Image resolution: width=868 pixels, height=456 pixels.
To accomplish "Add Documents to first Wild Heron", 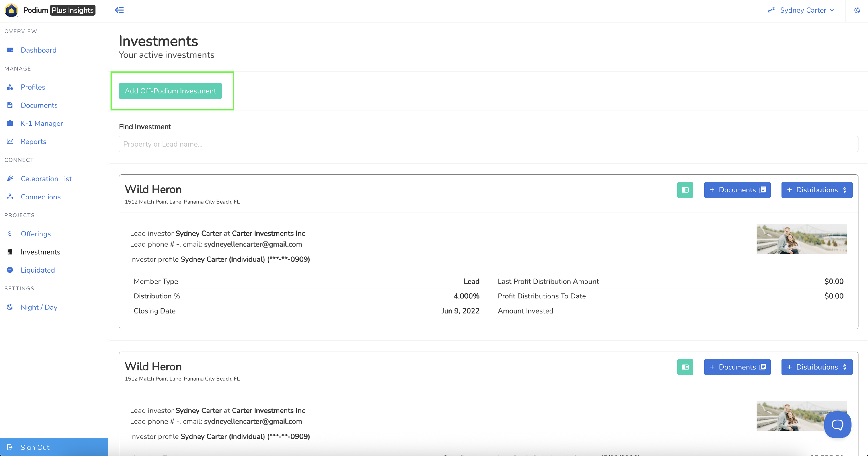I will (737, 190).
